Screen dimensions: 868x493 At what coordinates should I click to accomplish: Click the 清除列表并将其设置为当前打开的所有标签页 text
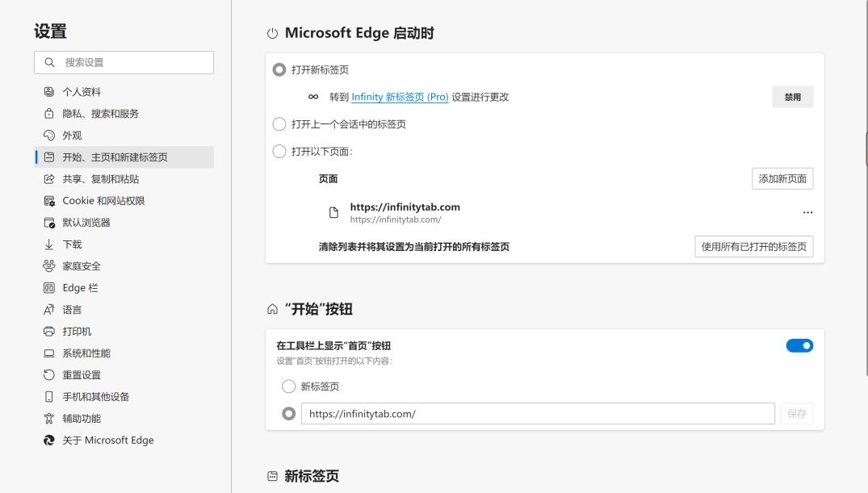pyautogui.click(x=414, y=247)
